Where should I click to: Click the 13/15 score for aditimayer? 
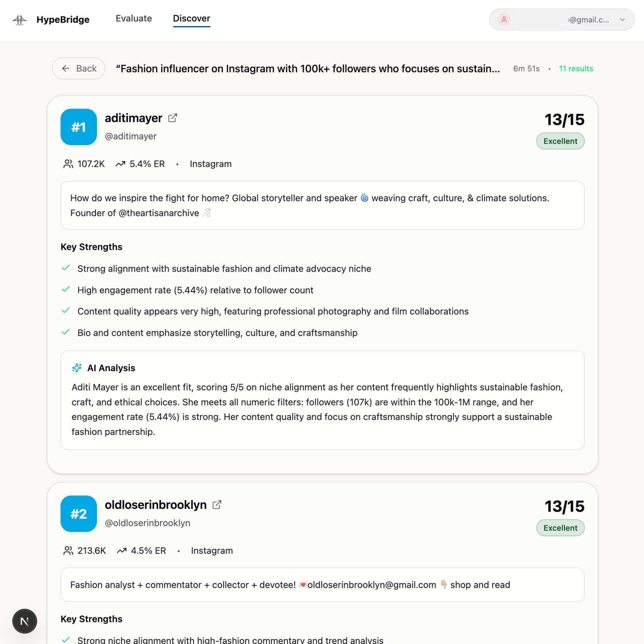tap(564, 119)
